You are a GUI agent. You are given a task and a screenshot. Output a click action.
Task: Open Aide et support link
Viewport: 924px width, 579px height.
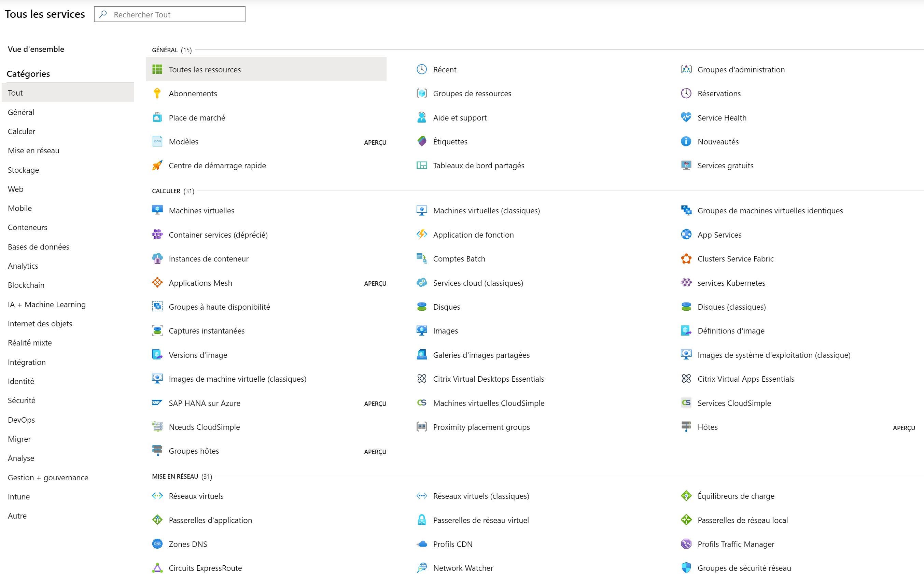pos(460,117)
